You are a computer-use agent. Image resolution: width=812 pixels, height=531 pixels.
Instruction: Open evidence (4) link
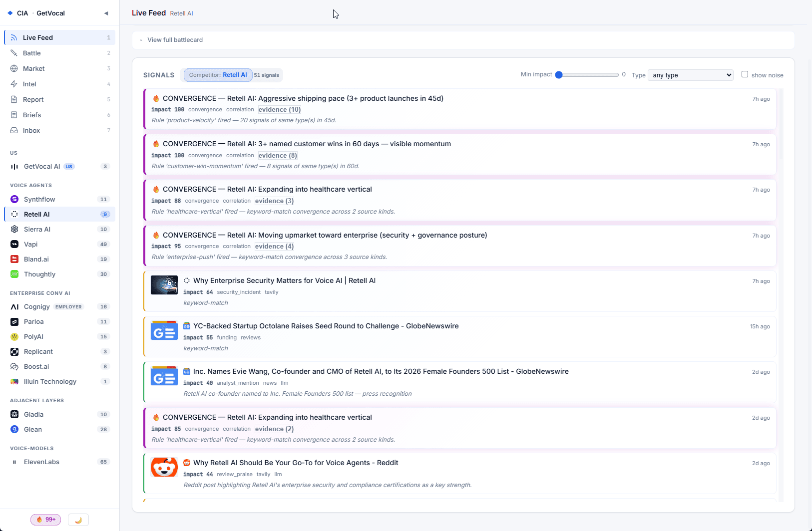point(274,246)
